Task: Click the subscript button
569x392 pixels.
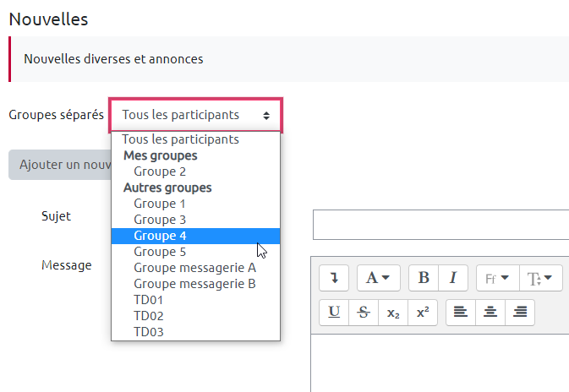Action: point(393,312)
